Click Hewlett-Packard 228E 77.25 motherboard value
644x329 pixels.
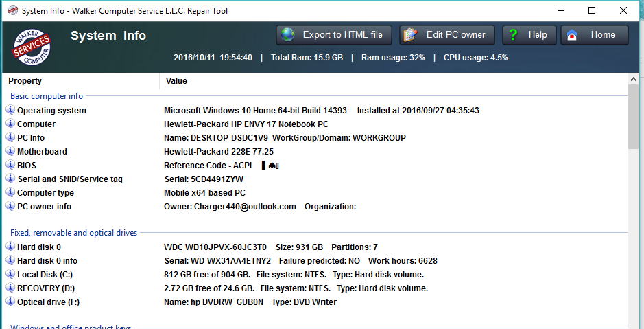(x=219, y=151)
